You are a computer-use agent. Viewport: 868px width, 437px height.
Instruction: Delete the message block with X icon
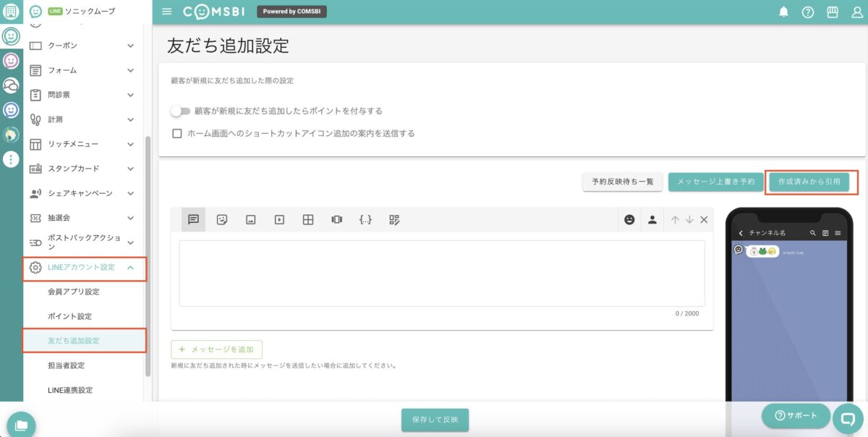(704, 220)
